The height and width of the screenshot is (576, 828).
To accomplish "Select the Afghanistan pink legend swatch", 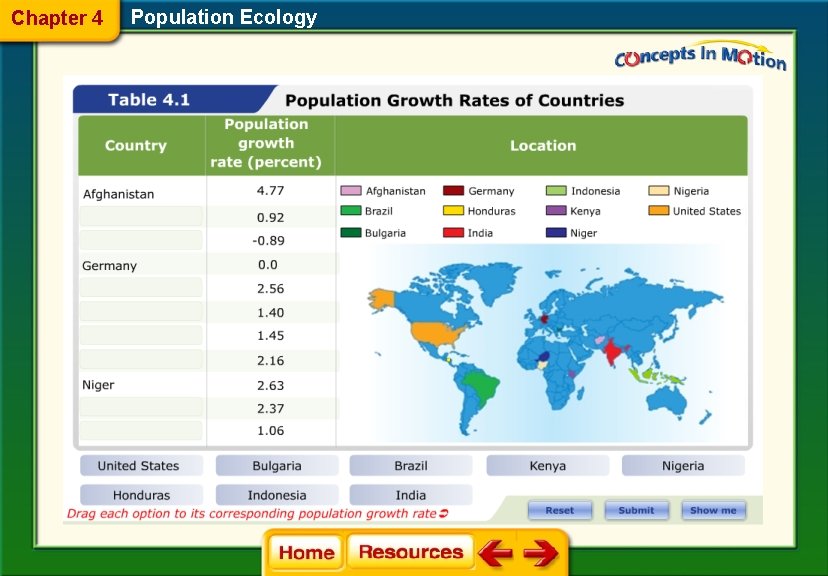I will (x=351, y=191).
